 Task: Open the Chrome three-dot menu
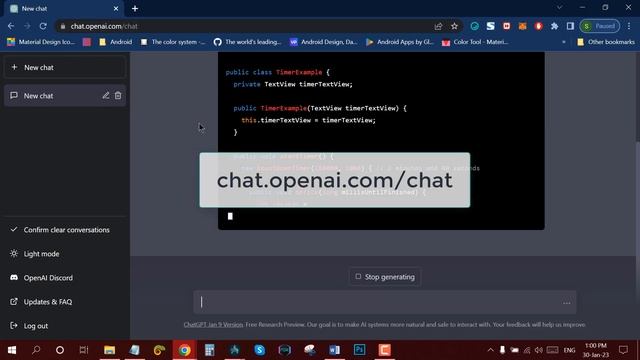pos(629,26)
